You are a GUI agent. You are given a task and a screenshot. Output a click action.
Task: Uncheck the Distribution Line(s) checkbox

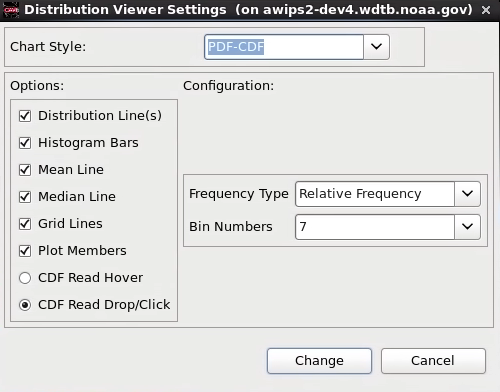25,116
